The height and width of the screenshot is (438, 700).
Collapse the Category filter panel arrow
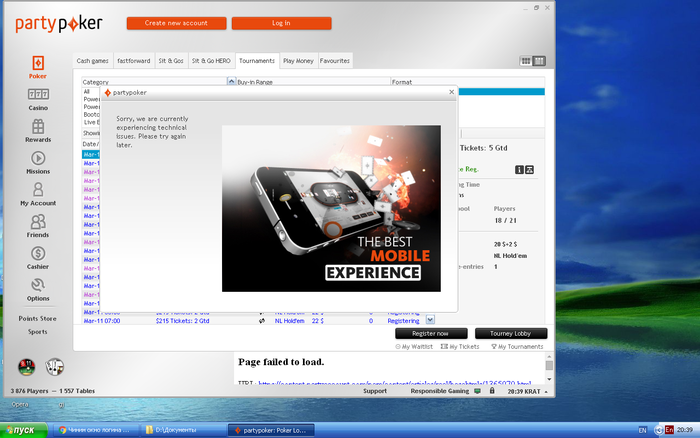(231, 81)
